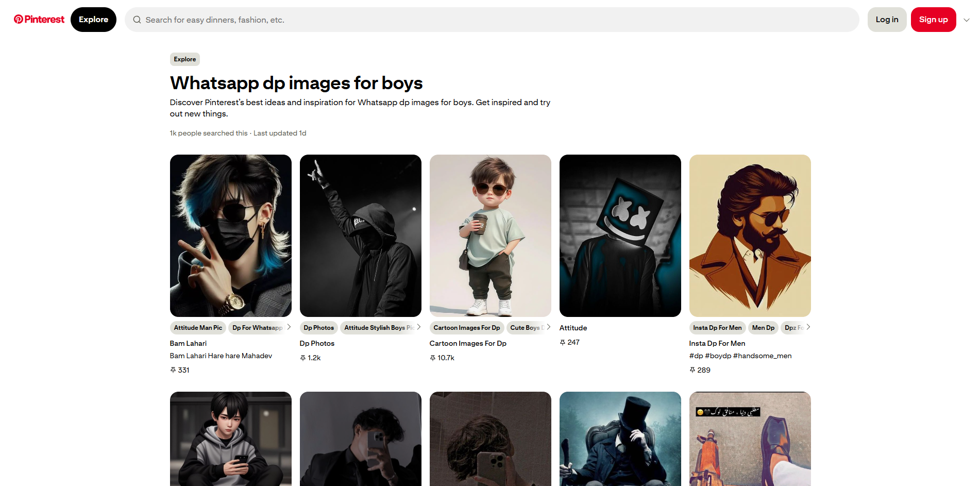The width and height of the screenshot is (980, 486).
Task: Show more tags after Dpz chip
Action: click(808, 327)
